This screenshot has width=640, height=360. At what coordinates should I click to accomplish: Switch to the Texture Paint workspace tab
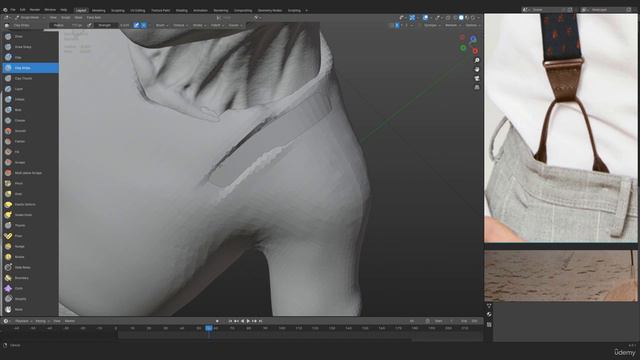coord(161,11)
